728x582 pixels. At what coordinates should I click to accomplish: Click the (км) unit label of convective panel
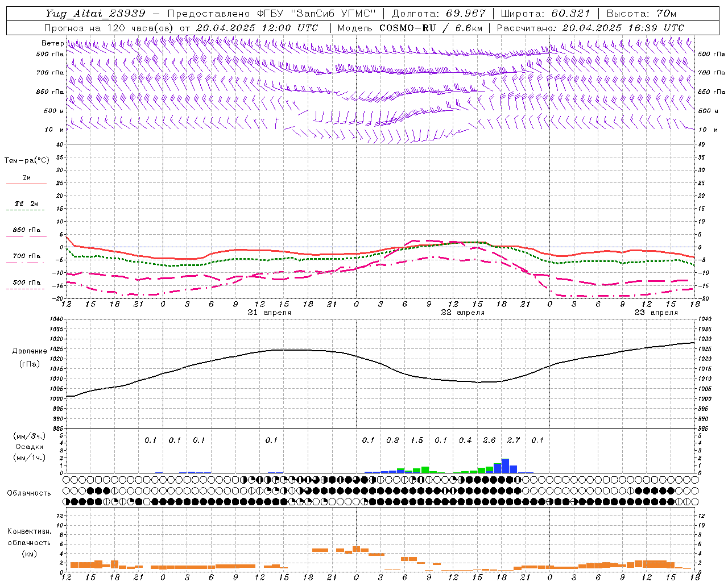click(29, 554)
